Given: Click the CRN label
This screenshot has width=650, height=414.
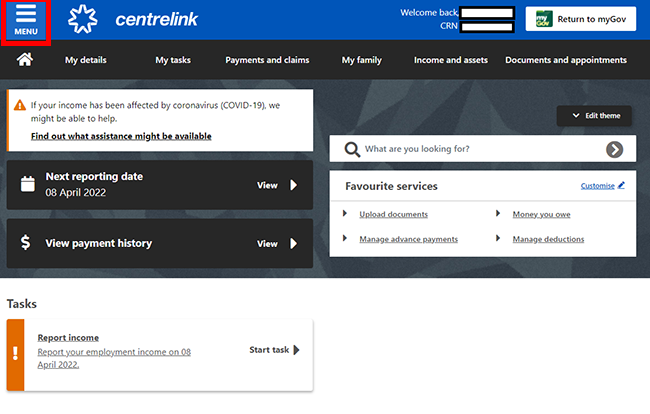Looking at the screenshot, I should 449,26.
